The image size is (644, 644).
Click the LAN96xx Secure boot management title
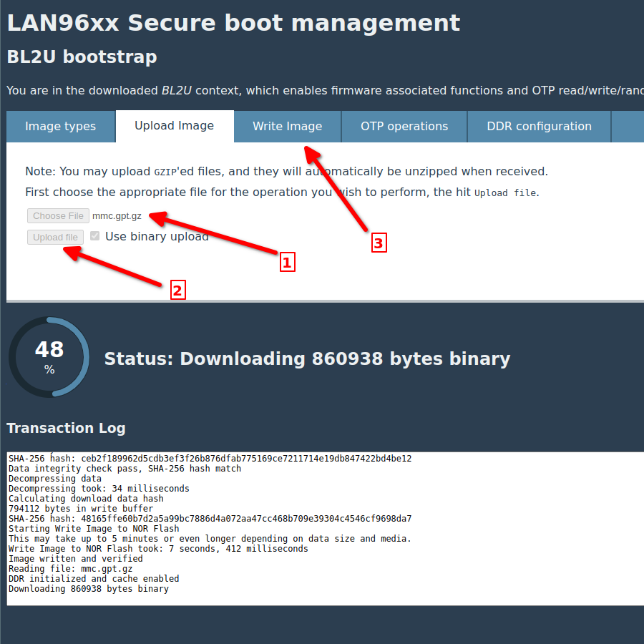233,23
